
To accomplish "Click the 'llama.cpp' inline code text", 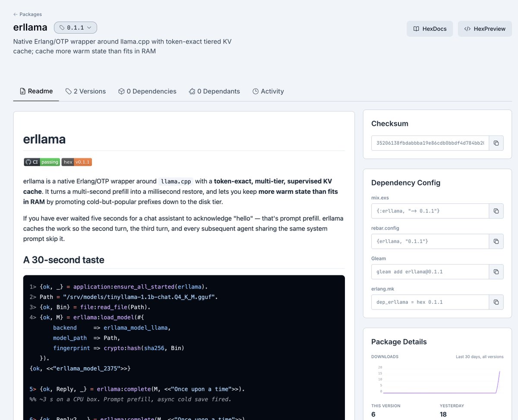I will [176, 181].
